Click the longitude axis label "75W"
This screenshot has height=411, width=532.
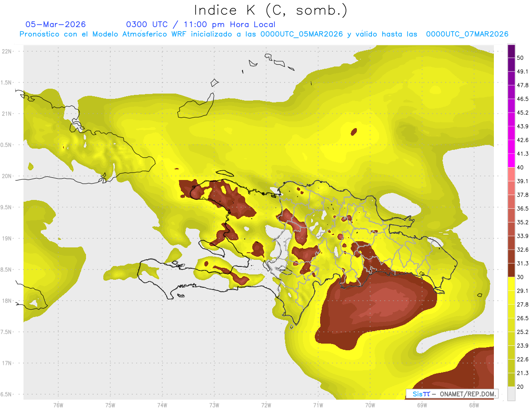[110, 405]
